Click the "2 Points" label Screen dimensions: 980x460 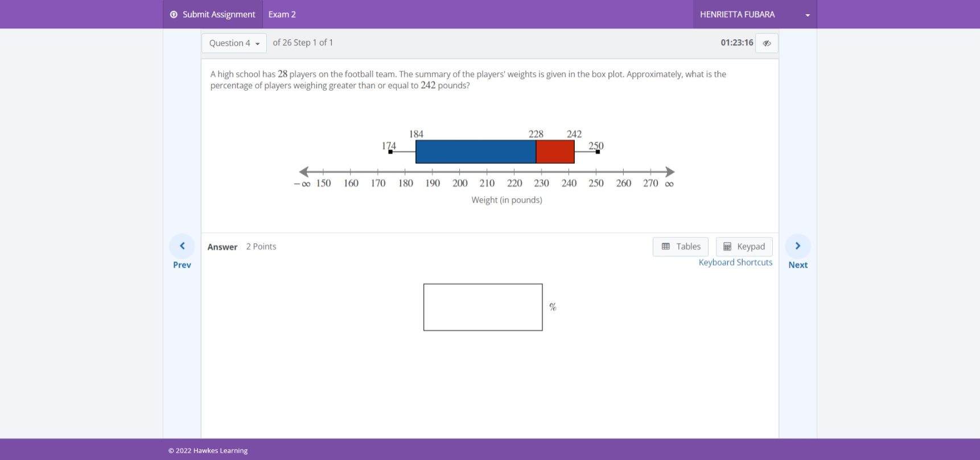pos(261,247)
